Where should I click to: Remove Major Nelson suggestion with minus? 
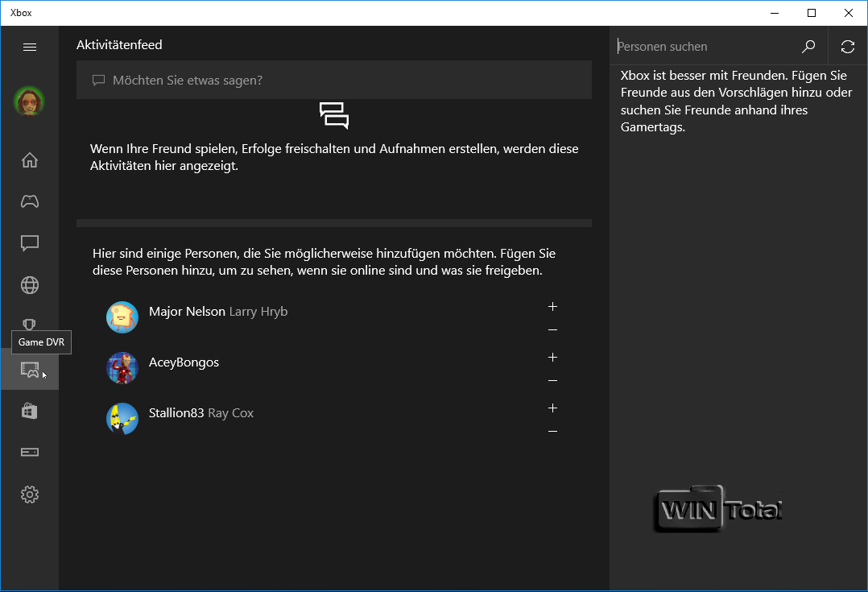click(552, 330)
